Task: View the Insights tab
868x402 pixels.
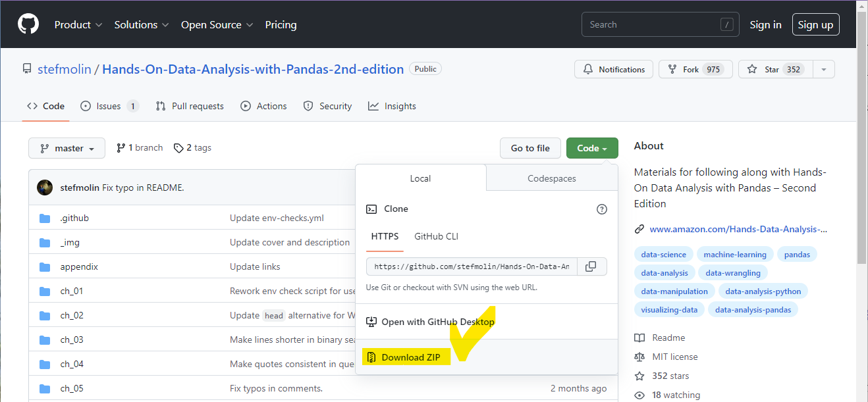Action: click(392, 106)
